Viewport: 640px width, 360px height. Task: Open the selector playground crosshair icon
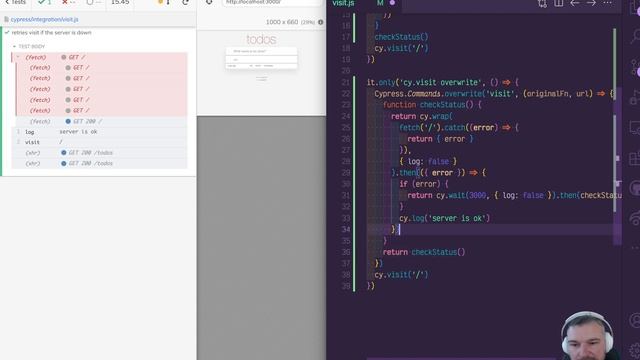click(209, 2)
